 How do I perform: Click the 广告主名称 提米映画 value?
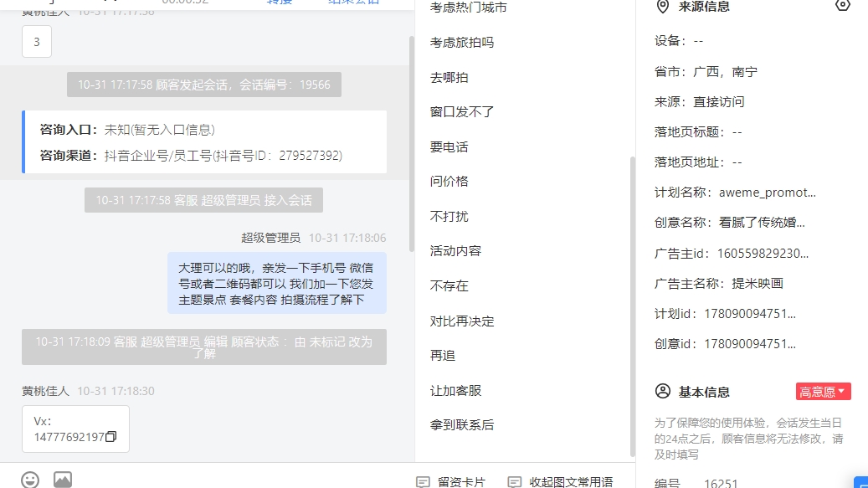coord(758,283)
